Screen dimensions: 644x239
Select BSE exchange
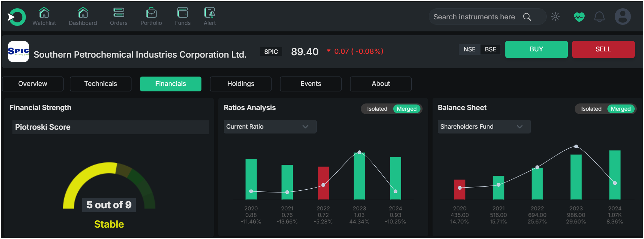pyautogui.click(x=491, y=49)
